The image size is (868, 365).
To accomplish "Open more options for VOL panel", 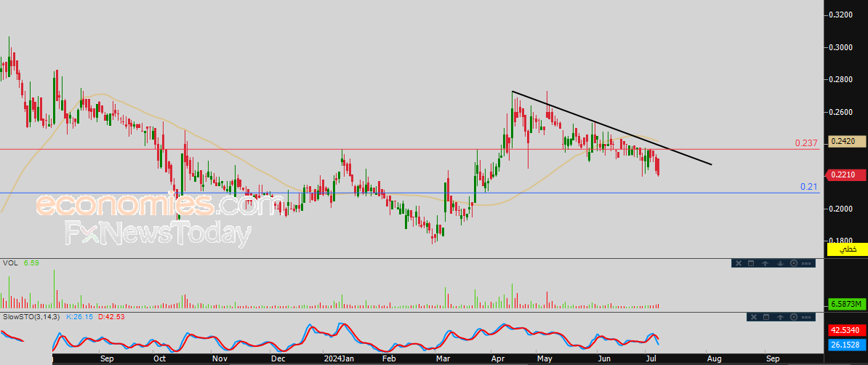I will pos(807,263).
